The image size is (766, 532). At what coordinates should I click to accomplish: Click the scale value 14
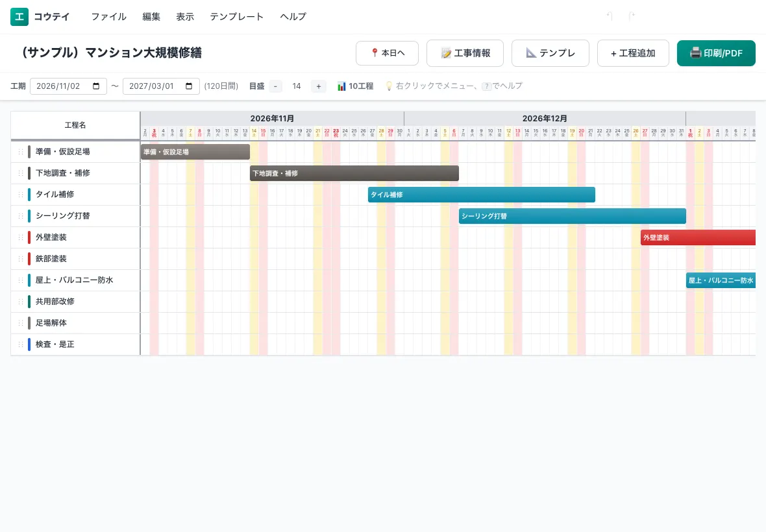(x=297, y=86)
